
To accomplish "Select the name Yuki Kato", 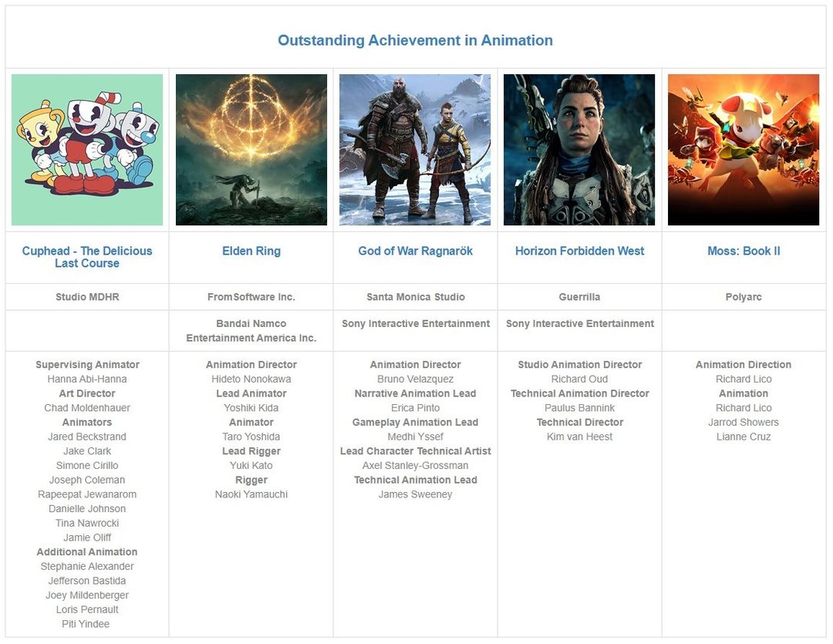I will click(251, 465).
